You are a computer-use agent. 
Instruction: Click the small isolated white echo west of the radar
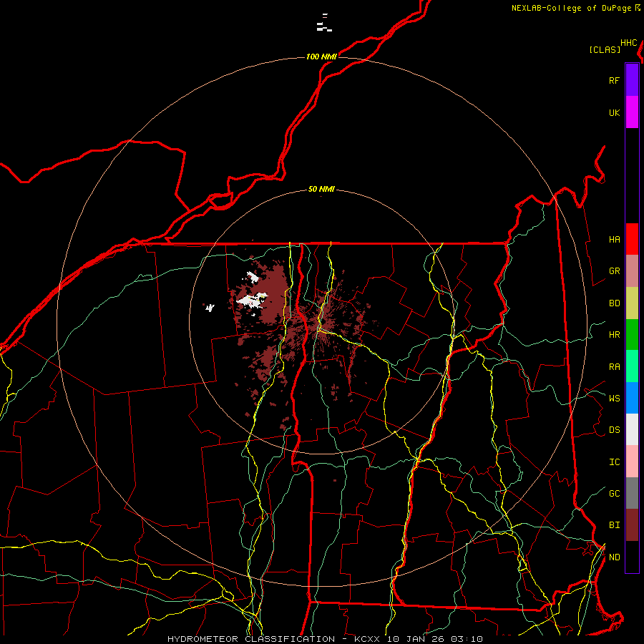tap(210, 307)
